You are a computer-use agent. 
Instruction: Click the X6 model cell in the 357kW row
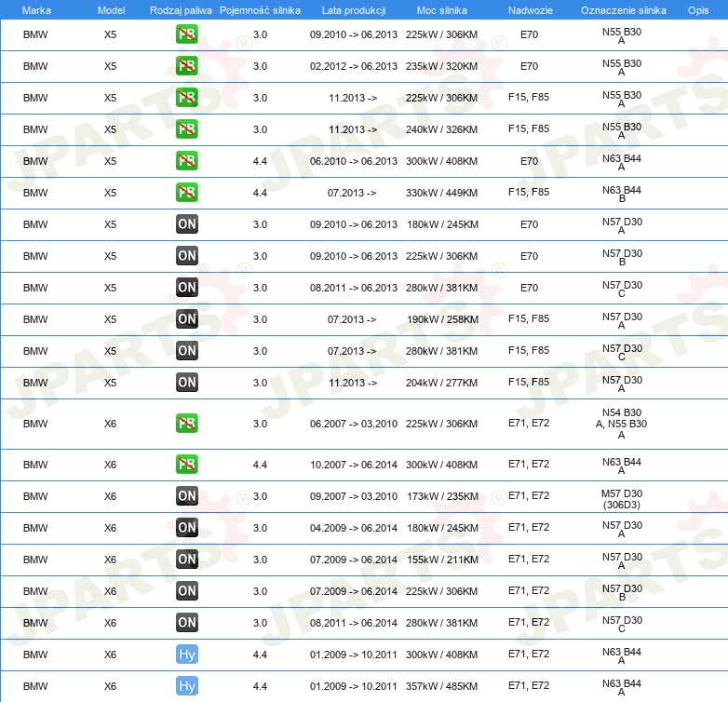tap(110, 686)
